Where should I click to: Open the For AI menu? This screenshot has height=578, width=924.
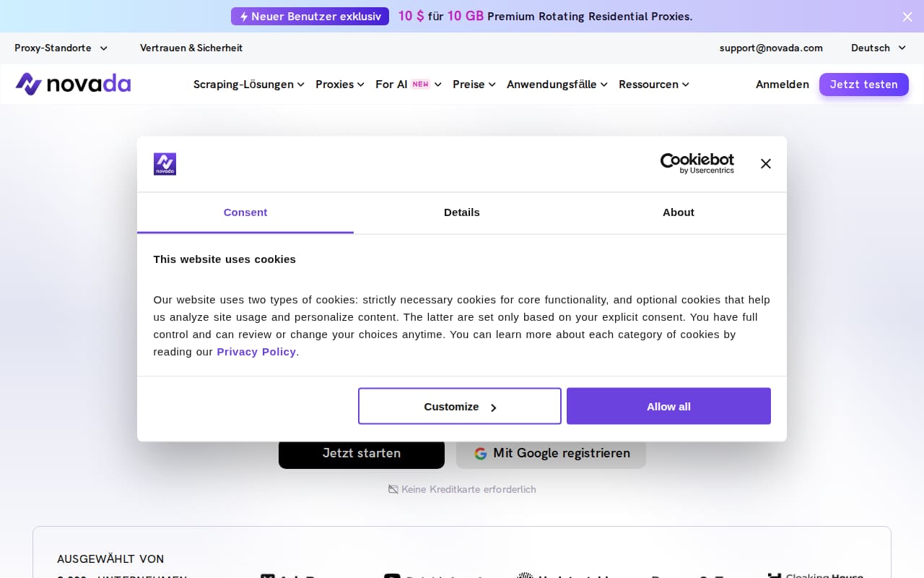pos(408,85)
